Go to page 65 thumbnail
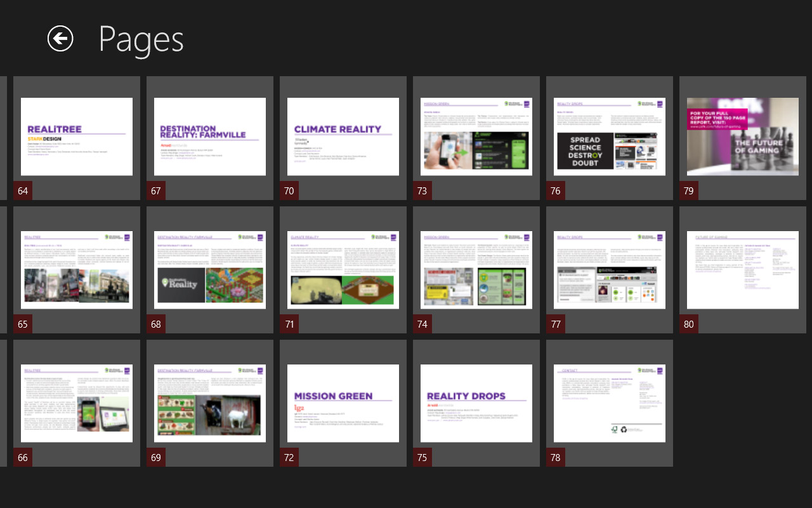The width and height of the screenshot is (812, 508). point(77,270)
